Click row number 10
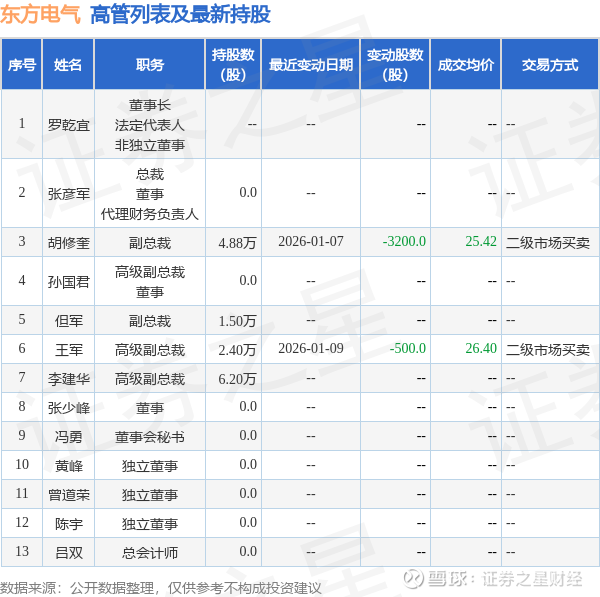 (x=22, y=464)
